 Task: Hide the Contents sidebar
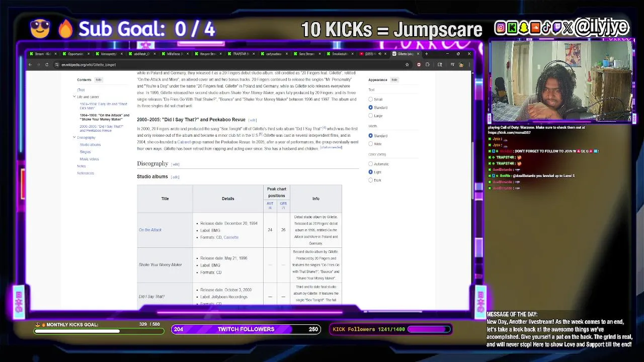tap(99, 80)
